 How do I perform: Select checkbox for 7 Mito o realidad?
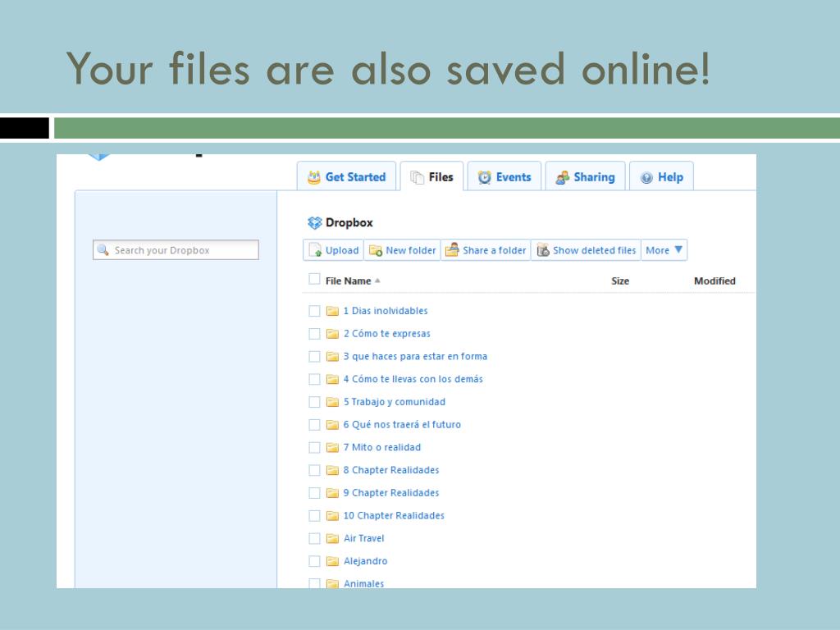[314, 447]
